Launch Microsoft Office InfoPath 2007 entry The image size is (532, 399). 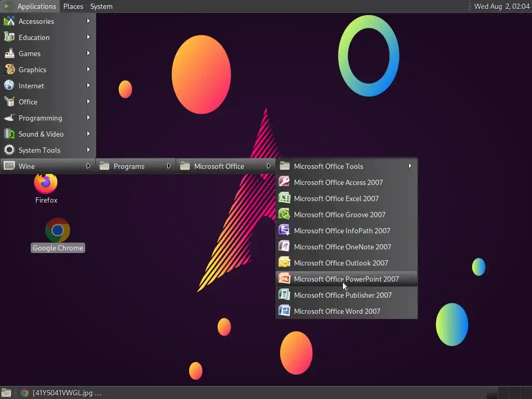(347, 231)
